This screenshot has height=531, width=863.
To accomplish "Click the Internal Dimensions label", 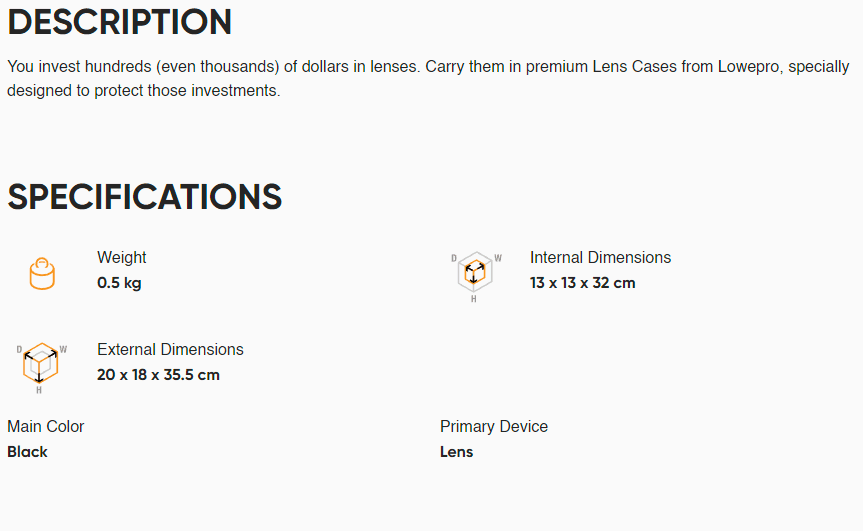I will [600, 258].
